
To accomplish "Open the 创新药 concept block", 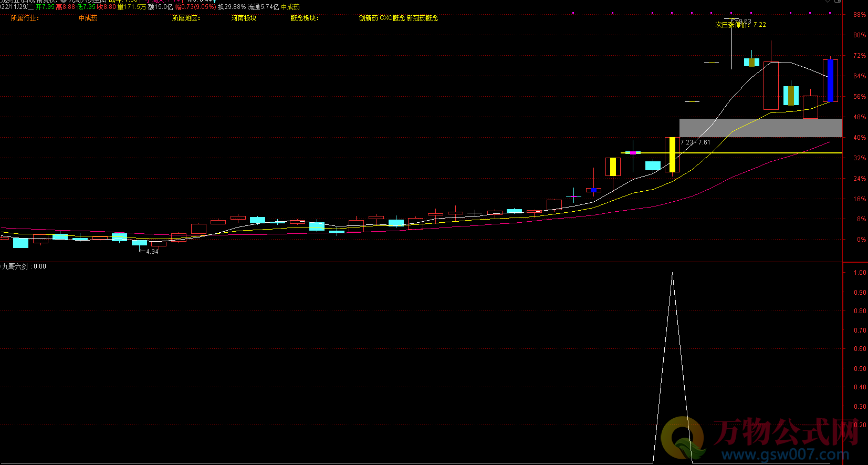I will point(369,18).
